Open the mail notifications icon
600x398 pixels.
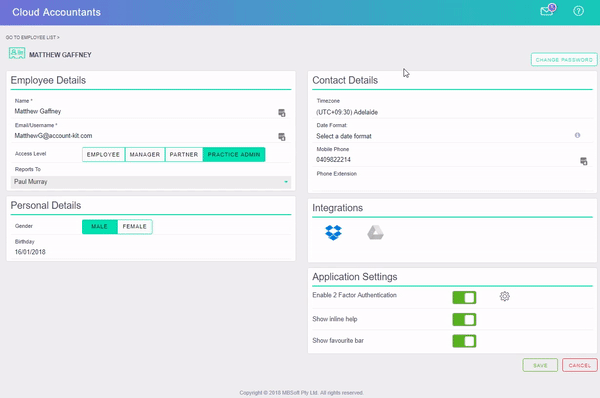pos(548,10)
